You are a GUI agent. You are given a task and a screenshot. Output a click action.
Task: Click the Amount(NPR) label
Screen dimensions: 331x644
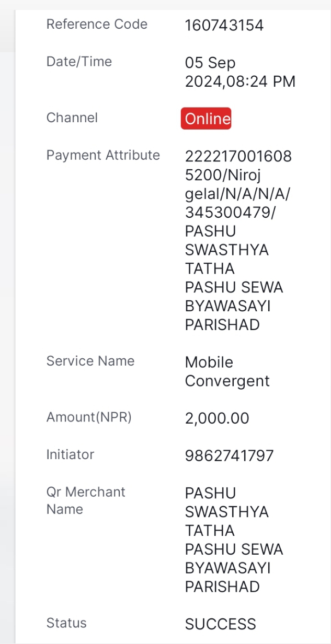pyautogui.click(x=89, y=417)
